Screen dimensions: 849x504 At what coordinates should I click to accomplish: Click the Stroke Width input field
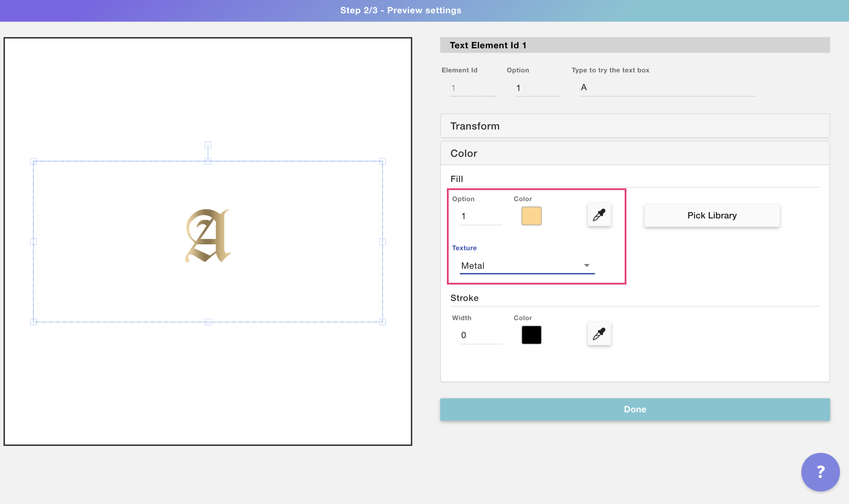(x=480, y=335)
